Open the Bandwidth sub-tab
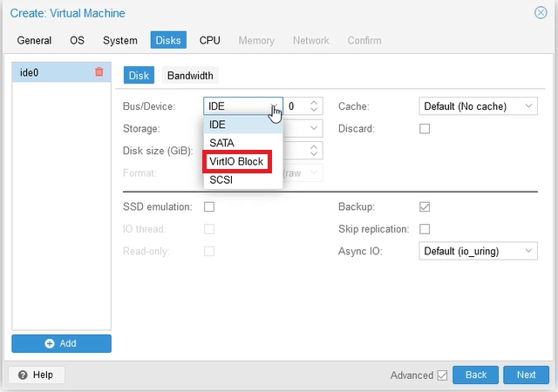 click(x=190, y=76)
